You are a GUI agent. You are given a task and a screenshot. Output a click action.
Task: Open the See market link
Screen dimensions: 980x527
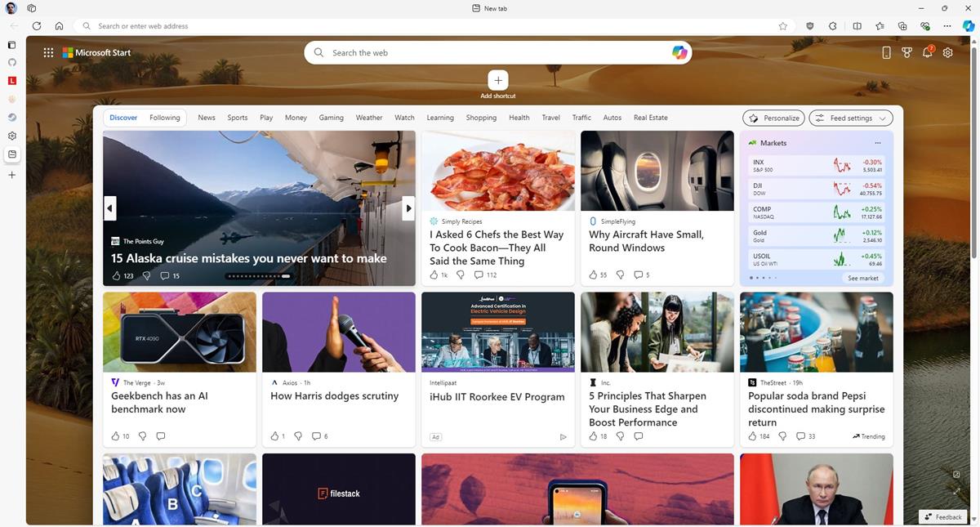click(x=862, y=278)
